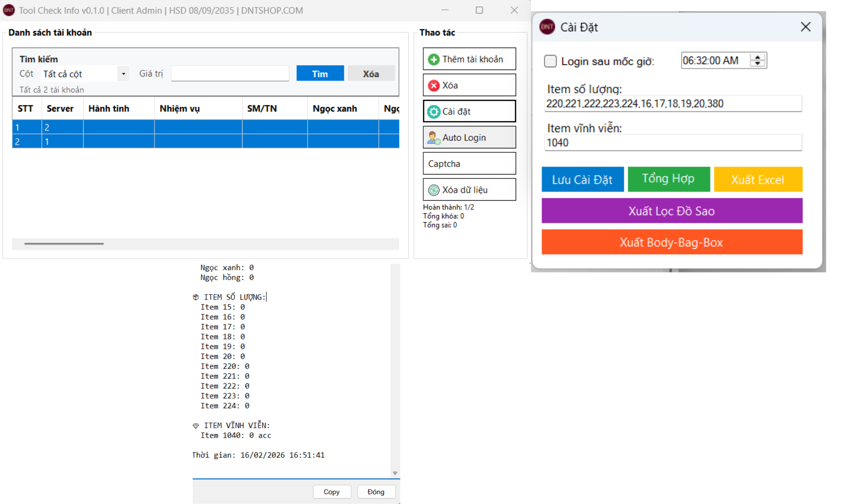Click the app logo in main title bar
The image size is (859, 504).
9,10
